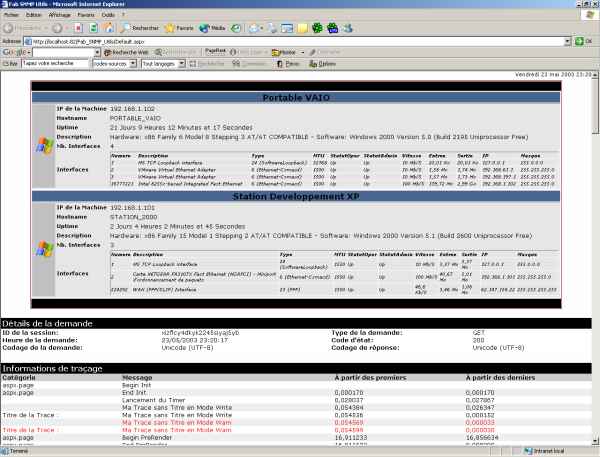Click the Pince button on the lower toolbar

288,64
